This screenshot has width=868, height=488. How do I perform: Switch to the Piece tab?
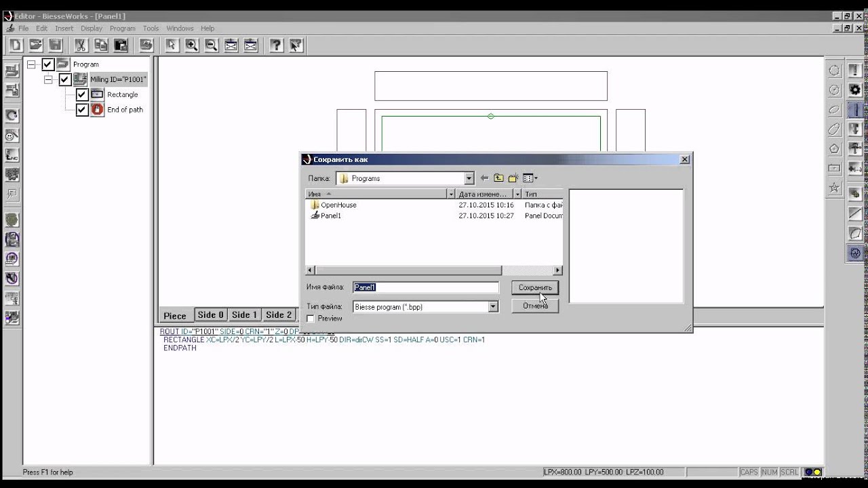(x=175, y=316)
